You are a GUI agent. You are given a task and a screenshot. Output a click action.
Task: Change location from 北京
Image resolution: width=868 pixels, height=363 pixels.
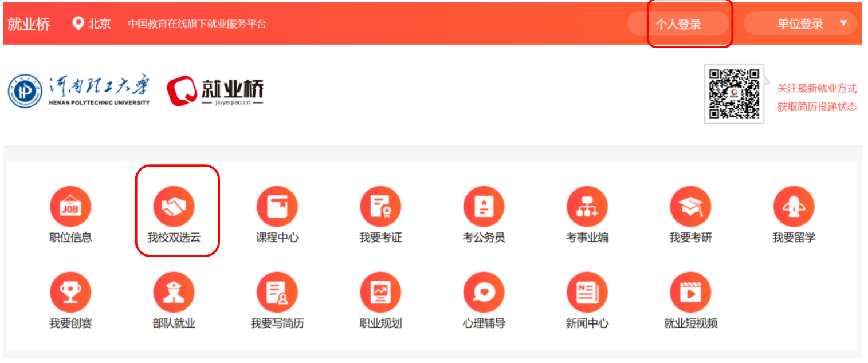click(x=92, y=24)
